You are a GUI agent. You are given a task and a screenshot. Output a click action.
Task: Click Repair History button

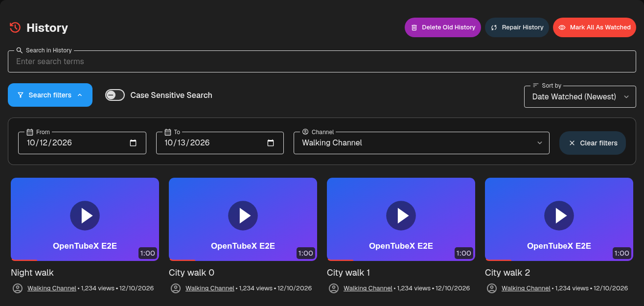pyautogui.click(x=517, y=27)
